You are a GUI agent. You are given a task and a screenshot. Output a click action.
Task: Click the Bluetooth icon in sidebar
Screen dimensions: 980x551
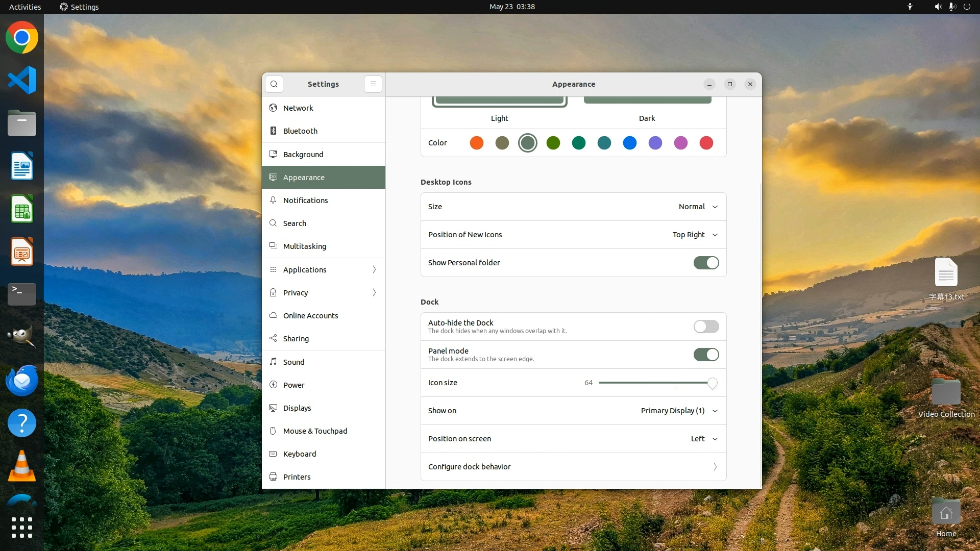point(273,131)
